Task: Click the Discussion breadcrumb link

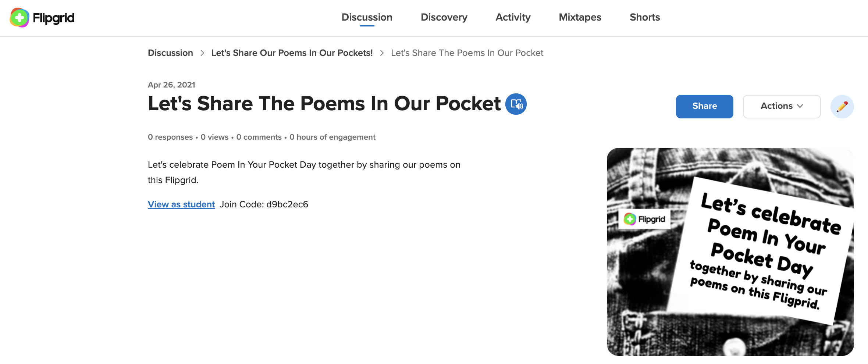Action: [x=170, y=53]
